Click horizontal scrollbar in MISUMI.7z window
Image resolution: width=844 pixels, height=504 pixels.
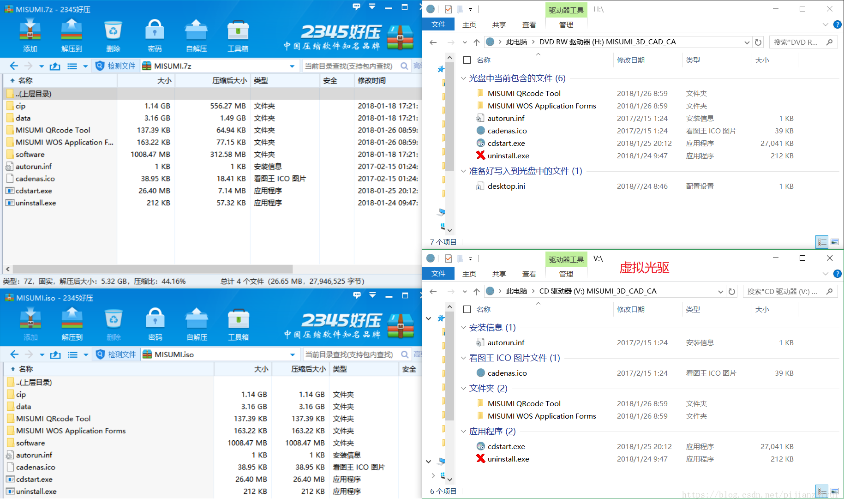(153, 269)
